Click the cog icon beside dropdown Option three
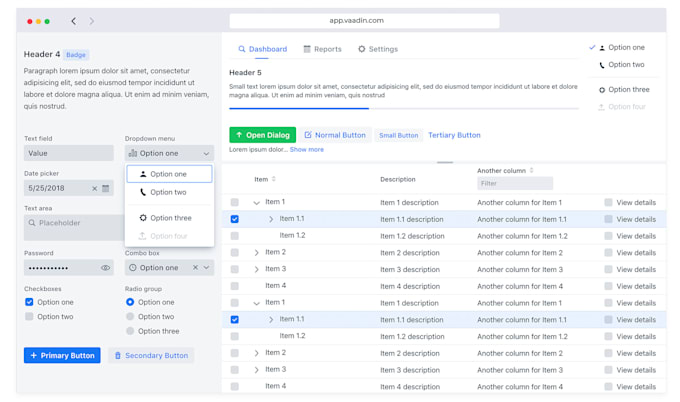The height and width of the screenshot is (402, 680). [143, 218]
